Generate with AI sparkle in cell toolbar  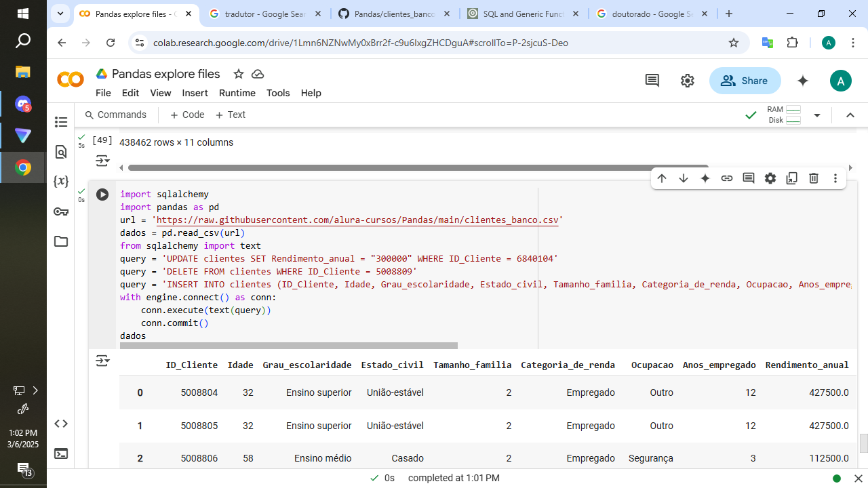pos(705,178)
